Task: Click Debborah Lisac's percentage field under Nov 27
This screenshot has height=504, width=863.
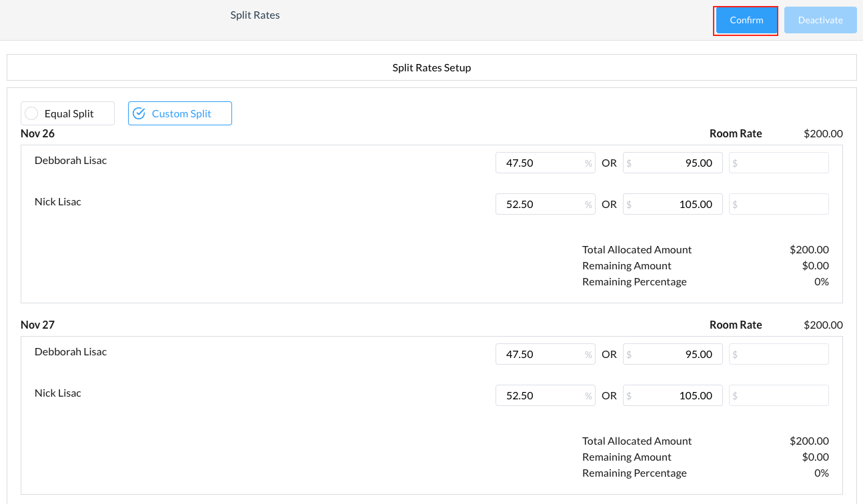Action: coord(545,354)
